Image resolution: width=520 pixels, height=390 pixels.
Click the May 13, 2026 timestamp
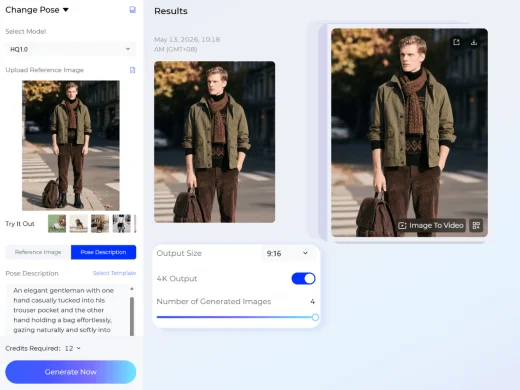pyautogui.click(x=187, y=44)
